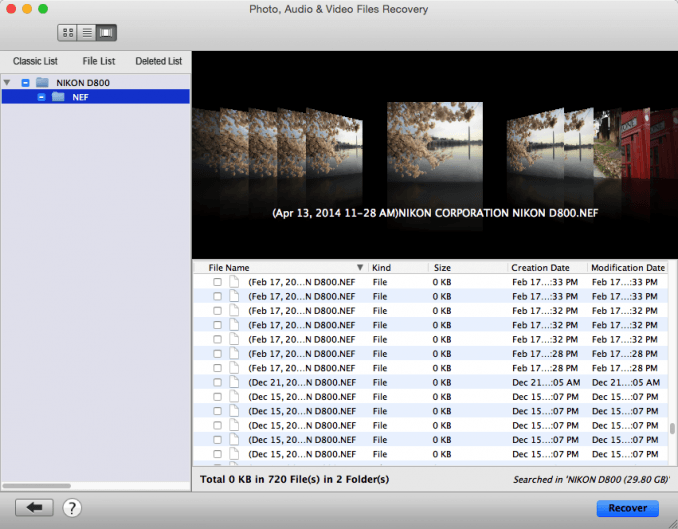Toggle the NIKON D800 folder checkbox
The height and width of the screenshot is (529, 678).
(x=25, y=82)
